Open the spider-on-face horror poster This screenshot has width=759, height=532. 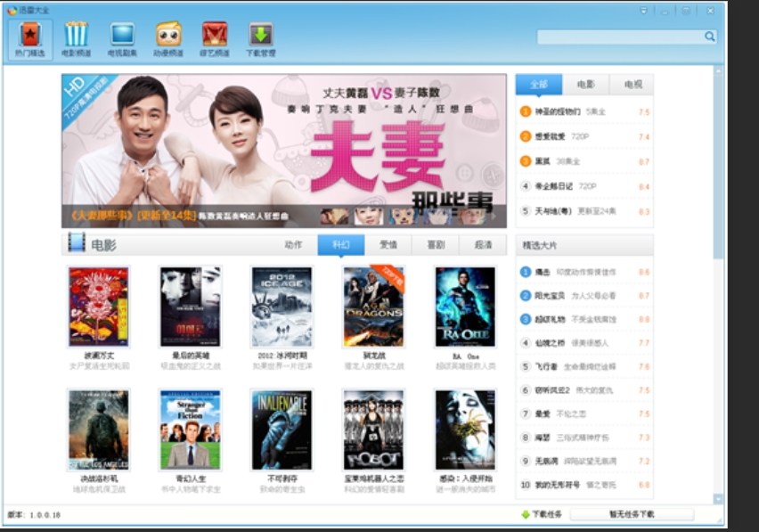click(x=465, y=430)
